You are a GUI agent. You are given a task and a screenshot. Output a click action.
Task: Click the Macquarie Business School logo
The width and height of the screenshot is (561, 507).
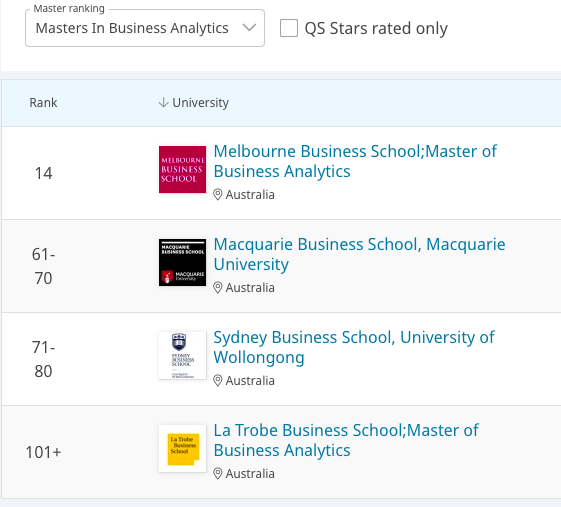(182, 262)
